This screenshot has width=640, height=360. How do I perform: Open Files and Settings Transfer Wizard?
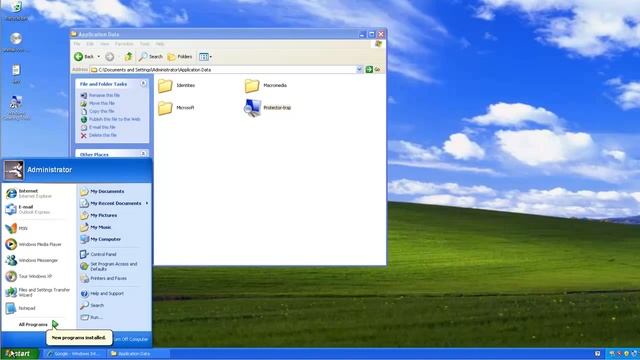click(x=38, y=292)
